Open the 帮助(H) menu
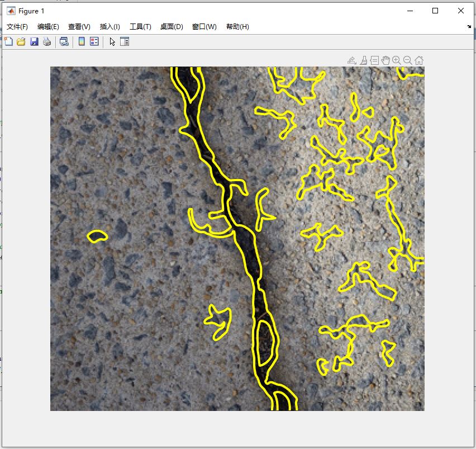 (237, 27)
